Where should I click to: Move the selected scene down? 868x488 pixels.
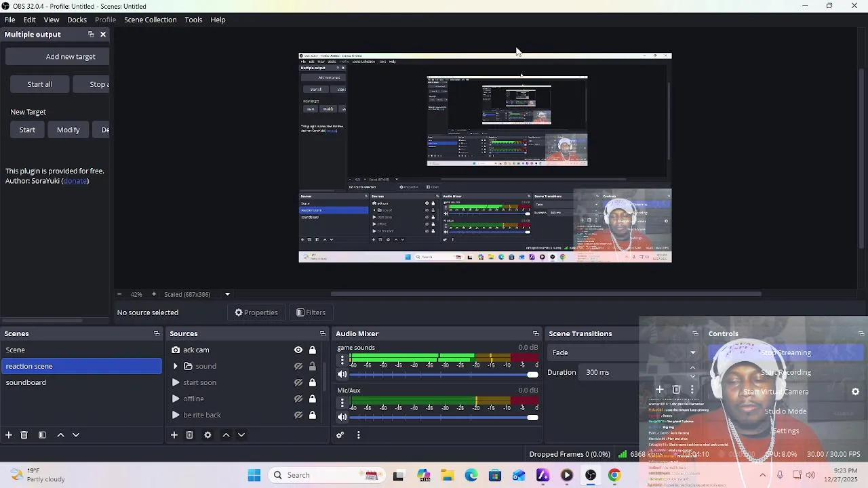click(76, 435)
